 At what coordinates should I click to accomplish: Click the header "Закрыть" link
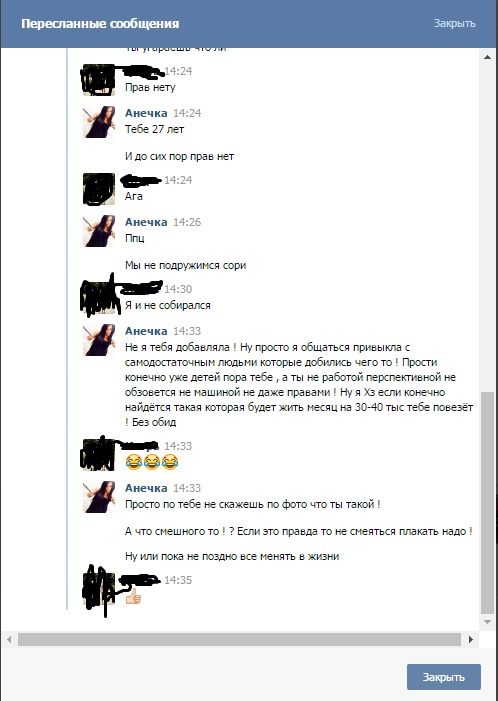click(x=454, y=23)
